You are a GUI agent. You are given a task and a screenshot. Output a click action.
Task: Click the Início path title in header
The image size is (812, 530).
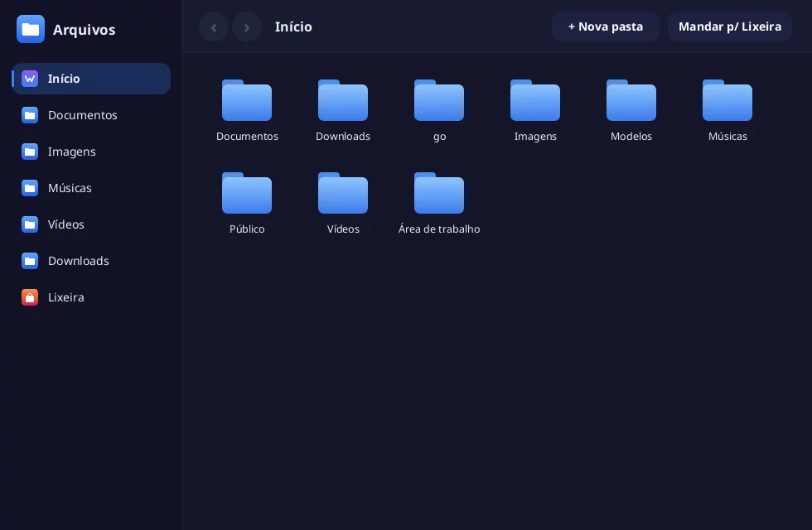(293, 26)
